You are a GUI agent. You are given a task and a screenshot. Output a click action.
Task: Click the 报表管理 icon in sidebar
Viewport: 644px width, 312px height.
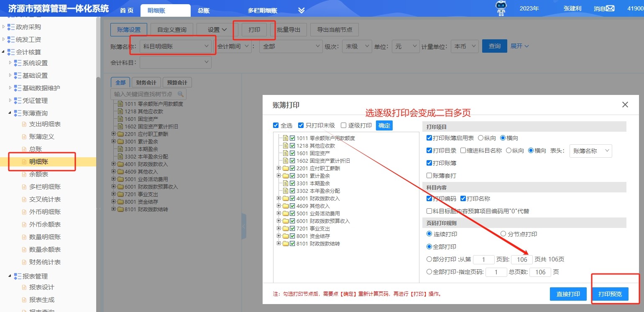point(18,276)
